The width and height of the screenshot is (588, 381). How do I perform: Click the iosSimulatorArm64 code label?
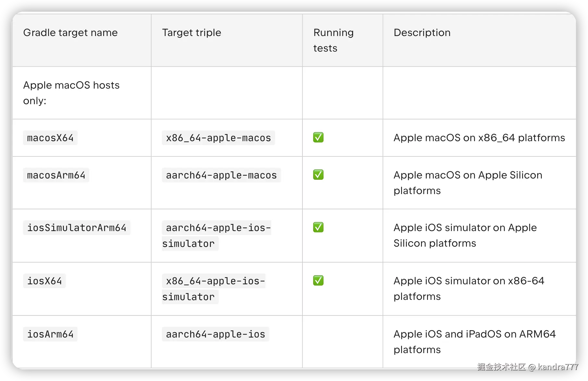(x=77, y=228)
